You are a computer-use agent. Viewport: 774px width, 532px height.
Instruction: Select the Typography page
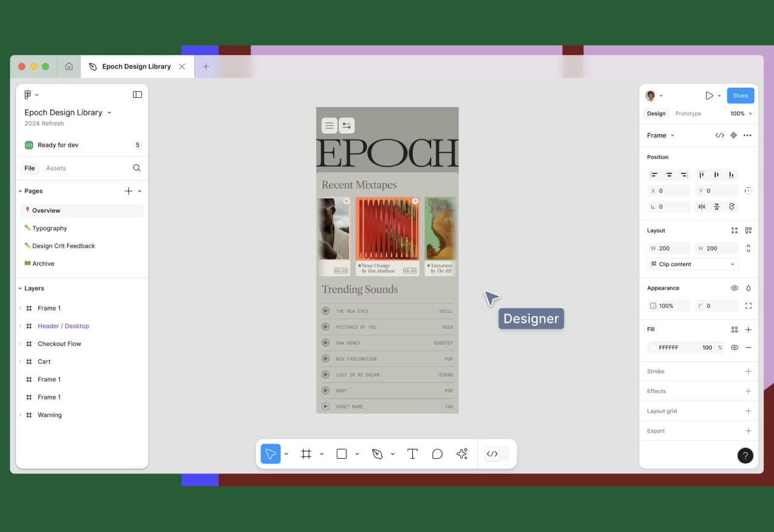50,229
